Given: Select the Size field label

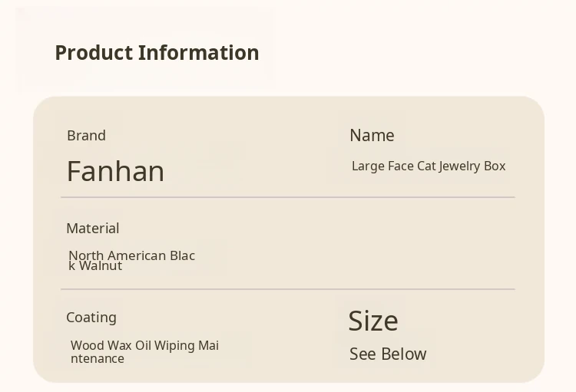Looking at the screenshot, I should tap(373, 321).
